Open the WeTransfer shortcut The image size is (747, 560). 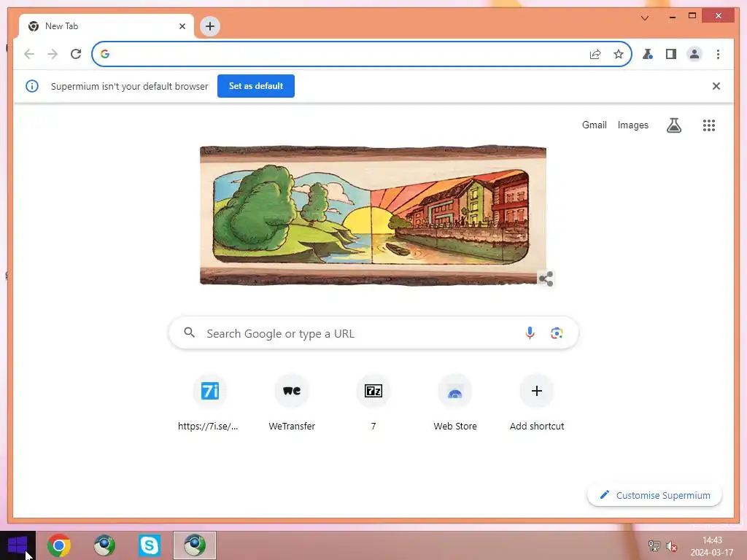coord(292,402)
